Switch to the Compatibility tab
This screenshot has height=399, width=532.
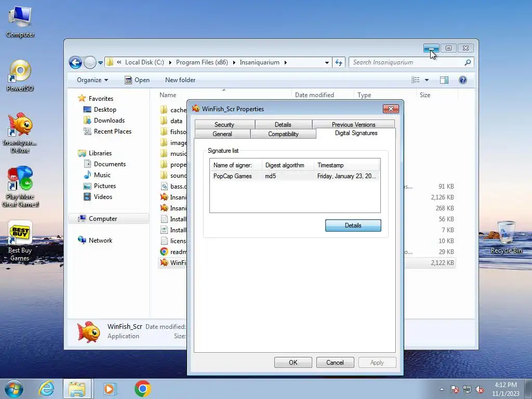tap(283, 134)
